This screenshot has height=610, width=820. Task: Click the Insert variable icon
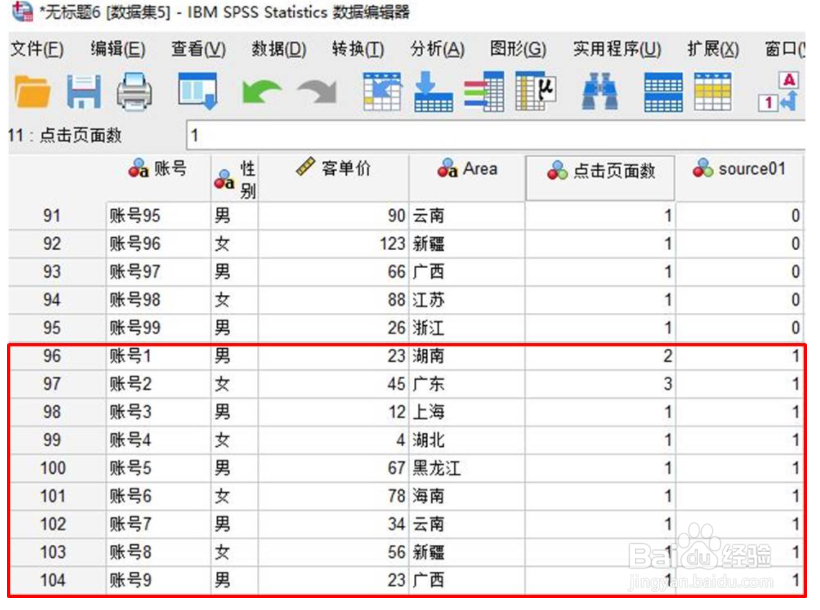713,92
